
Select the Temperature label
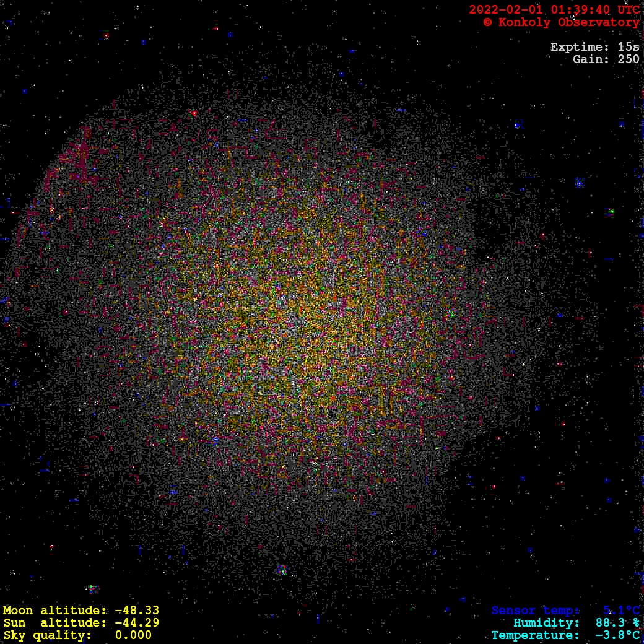point(535,635)
